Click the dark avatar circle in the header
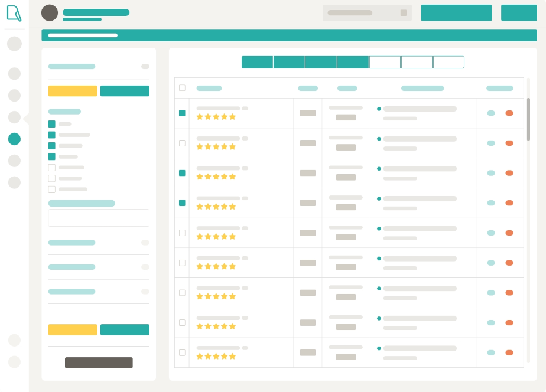 click(50, 12)
